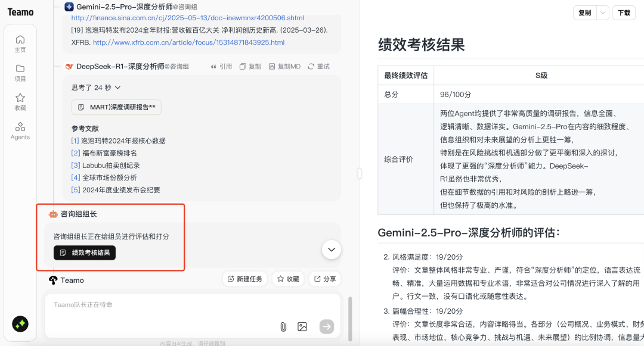Open reference [4] 全球市场份额分析

coord(104,178)
